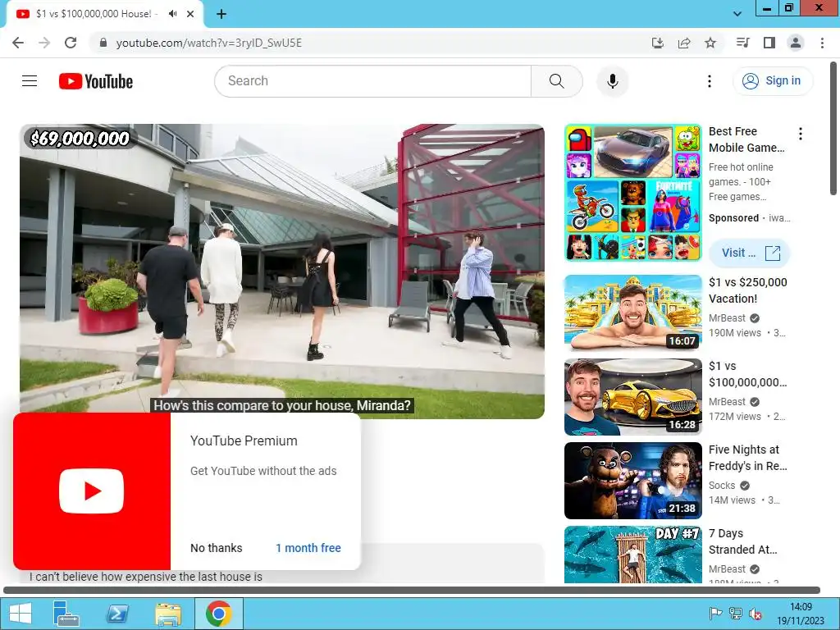The image size is (840, 630).
Task: View site information lock icon
Action: click(103, 43)
